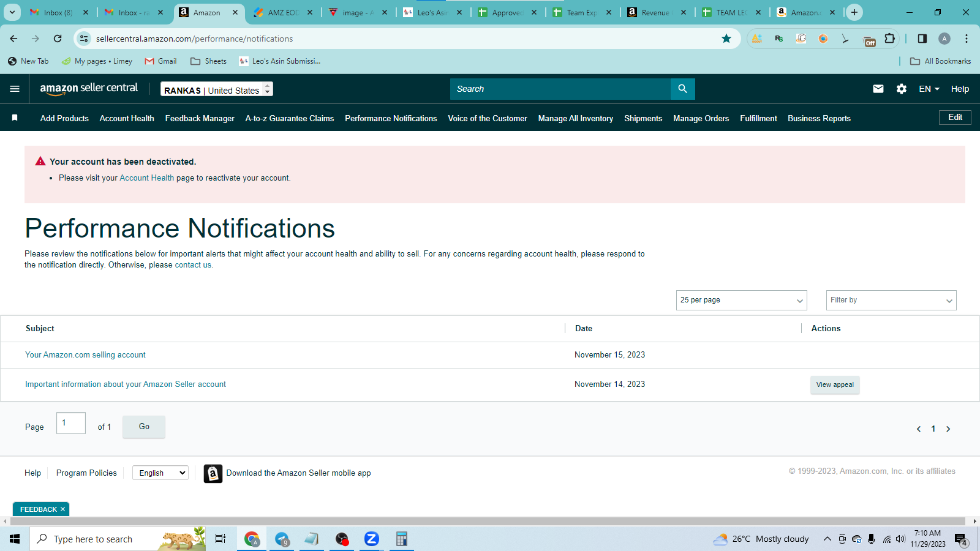View site information icon in address bar
Screen dimensions: 980x551
(x=84, y=39)
